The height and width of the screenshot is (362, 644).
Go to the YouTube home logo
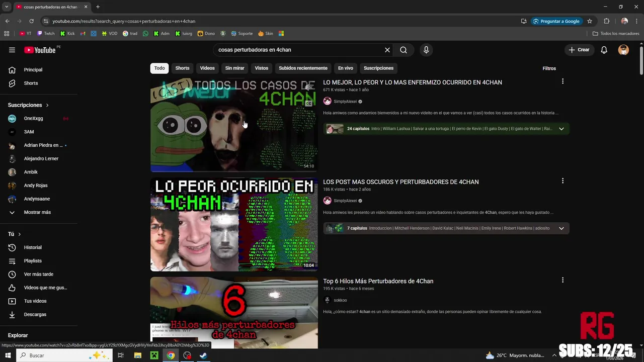(40, 50)
